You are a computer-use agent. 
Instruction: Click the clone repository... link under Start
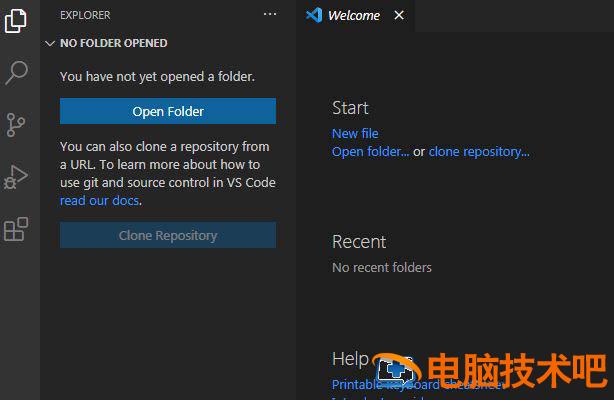click(479, 152)
